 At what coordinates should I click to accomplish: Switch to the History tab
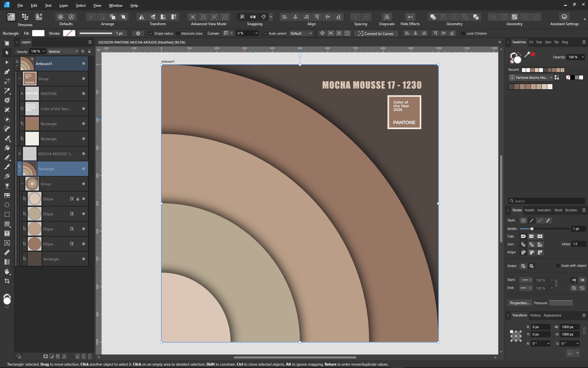(x=535, y=315)
